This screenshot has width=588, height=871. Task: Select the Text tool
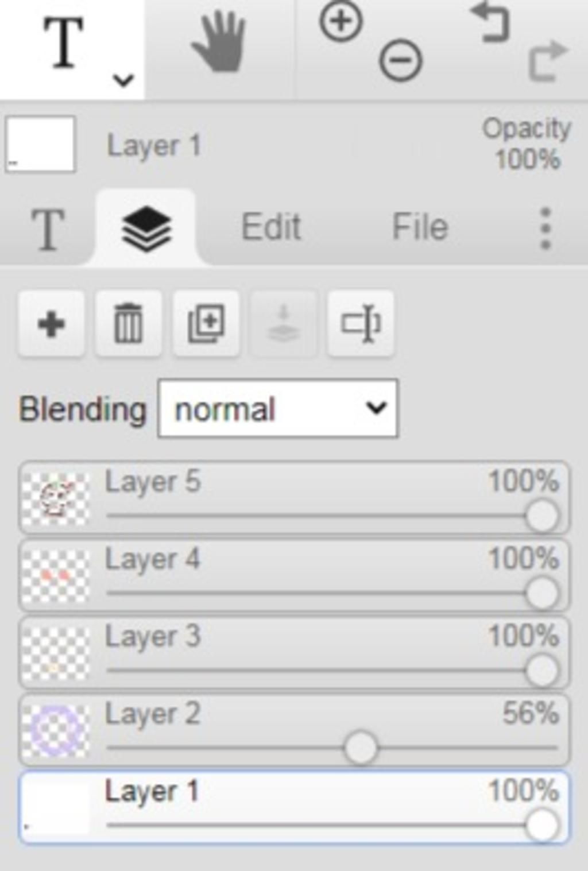click(x=64, y=42)
